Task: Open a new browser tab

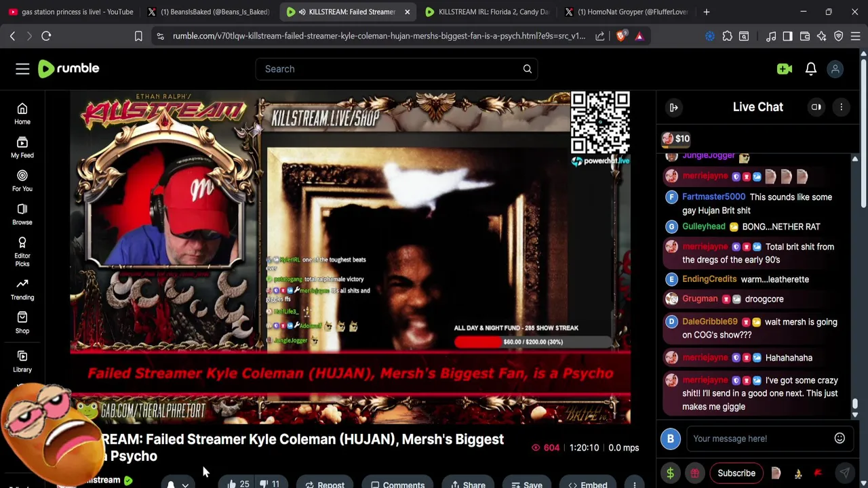Action: (x=706, y=12)
